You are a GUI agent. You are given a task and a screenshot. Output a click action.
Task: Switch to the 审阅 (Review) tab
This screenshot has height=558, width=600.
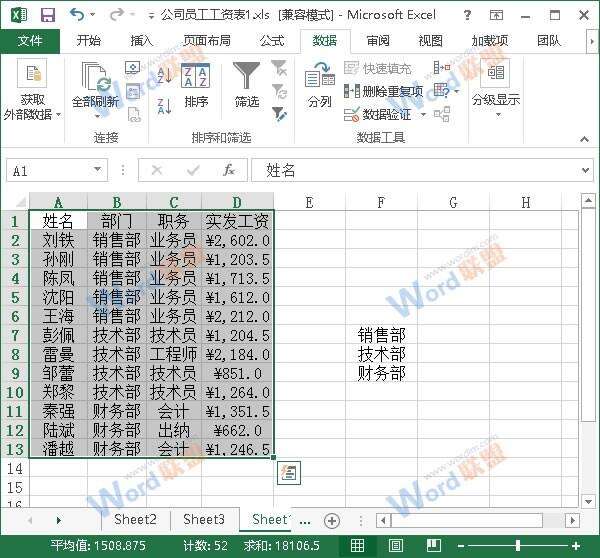pyautogui.click(x=378, y=41)
